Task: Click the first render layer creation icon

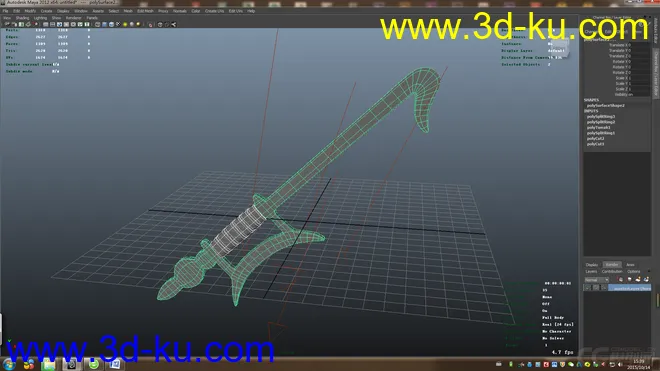Action: tap(621, 280)
